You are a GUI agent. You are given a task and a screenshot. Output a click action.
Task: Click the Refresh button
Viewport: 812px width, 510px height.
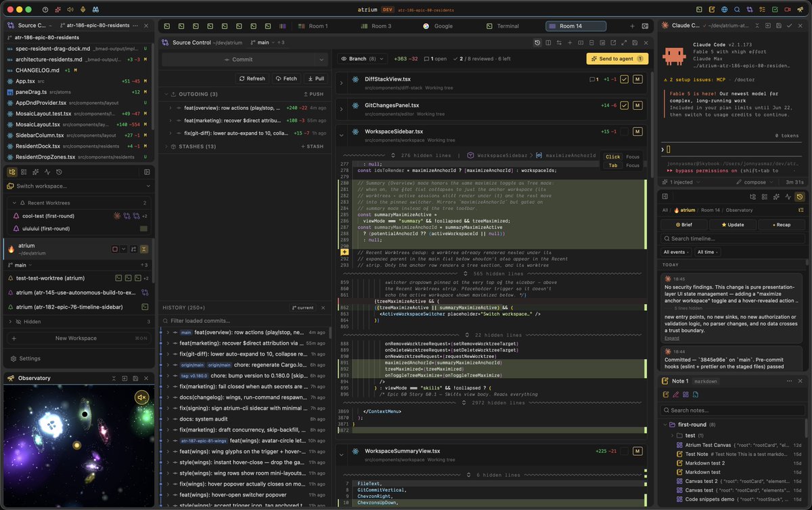coord(252,79)
